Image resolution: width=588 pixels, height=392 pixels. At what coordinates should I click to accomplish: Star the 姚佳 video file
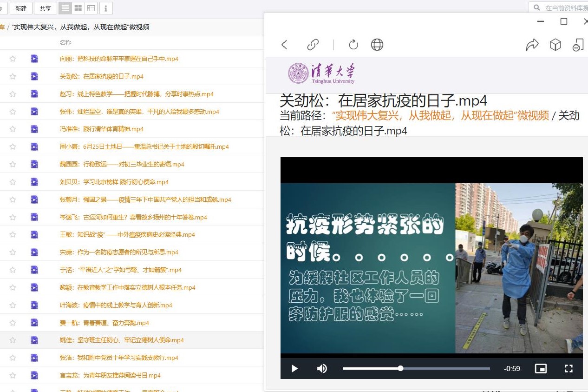pos(13,340)
